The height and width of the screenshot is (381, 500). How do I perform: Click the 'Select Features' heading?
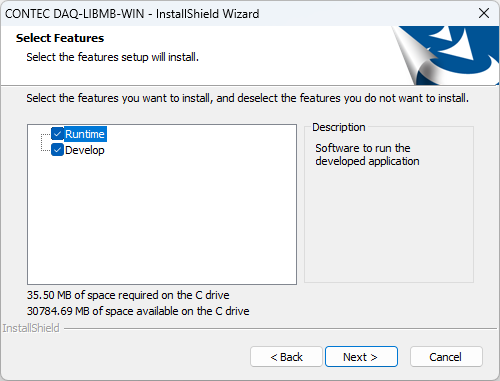[60, 38]
